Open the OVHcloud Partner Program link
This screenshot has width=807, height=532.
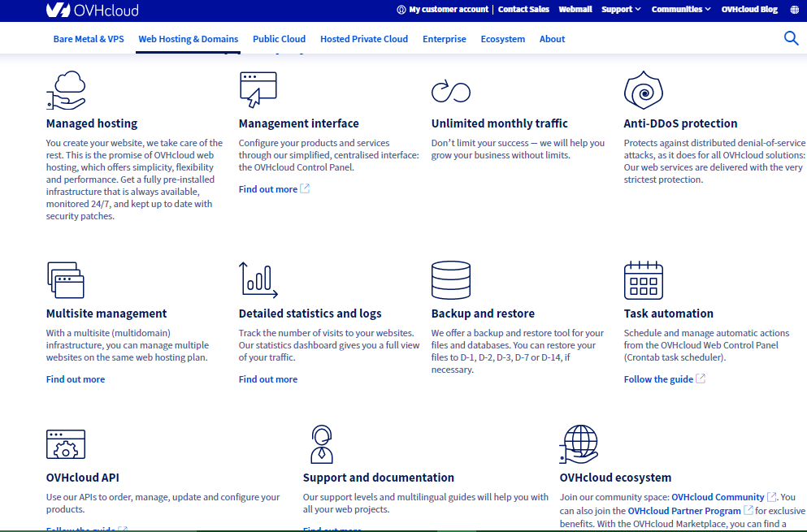pyautogui.click(x=684, y=511)
